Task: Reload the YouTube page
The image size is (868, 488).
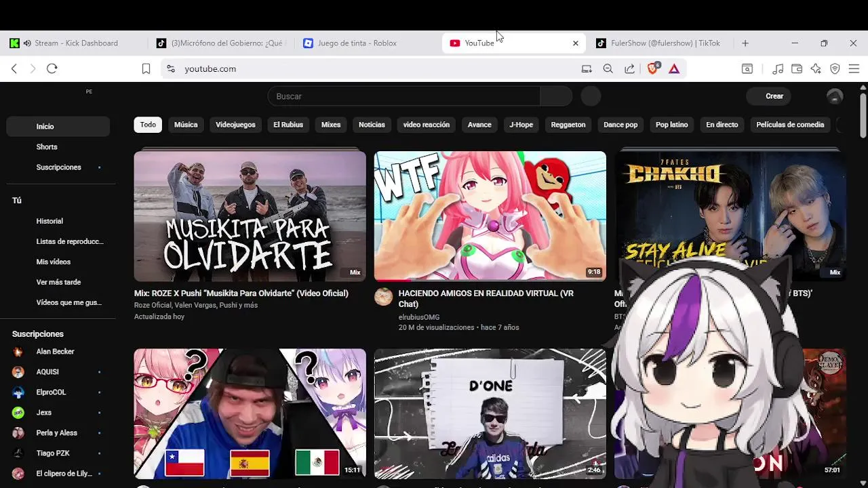Action: pos(52,68)
